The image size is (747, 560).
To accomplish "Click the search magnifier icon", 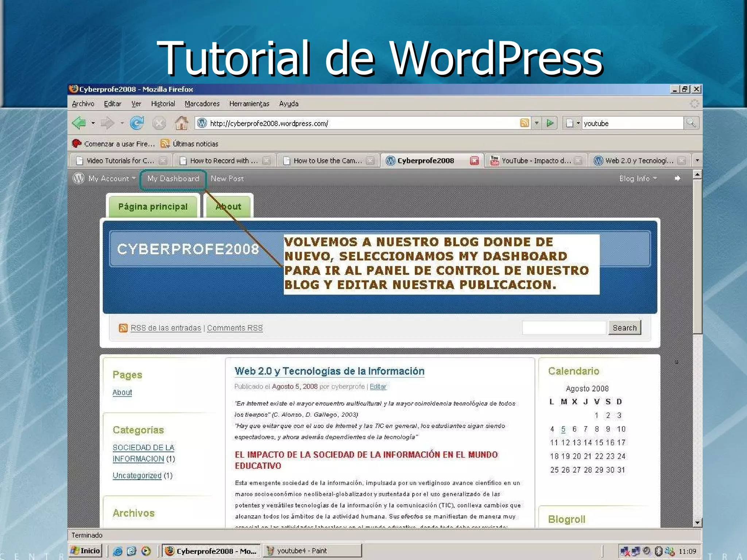I will 691,123.
